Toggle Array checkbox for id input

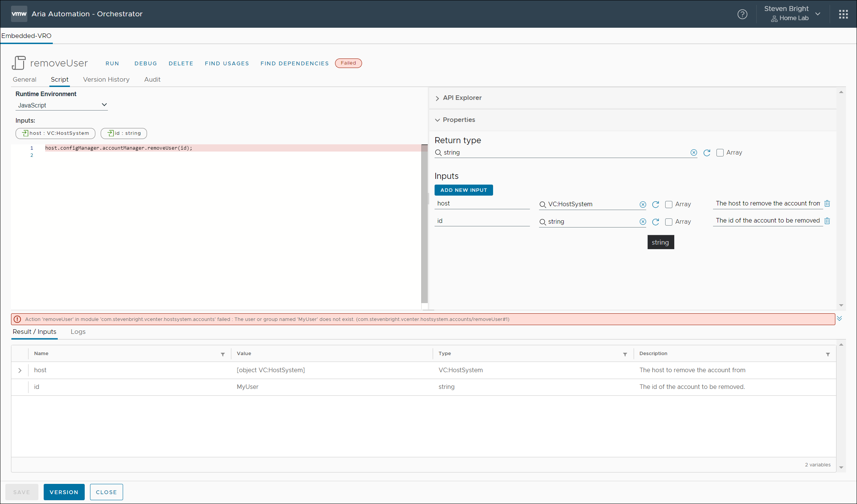[x=669, y=222]
